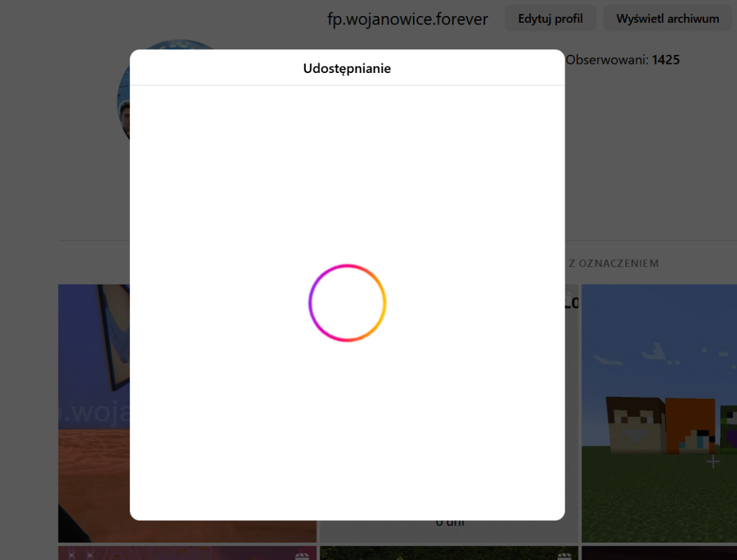Click the Edytuj profil button
Screen dimensions: 737x560
(x=550, y=19)
